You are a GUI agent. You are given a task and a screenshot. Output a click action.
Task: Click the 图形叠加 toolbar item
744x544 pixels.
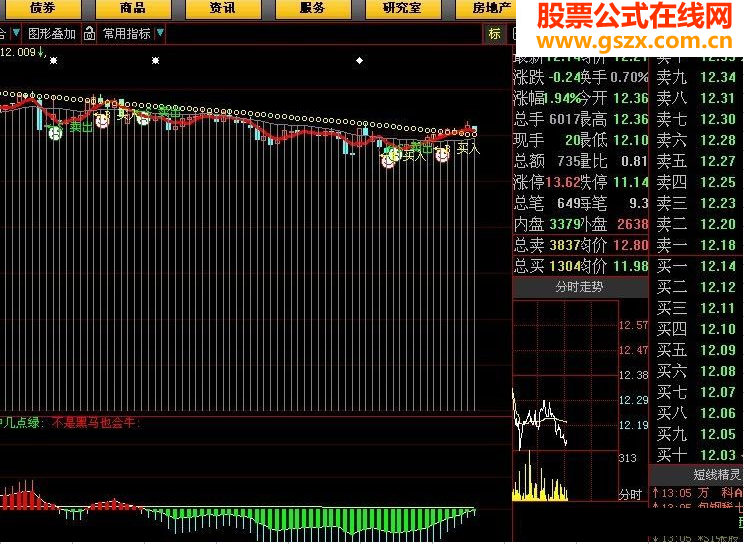[x=52, y=34]
